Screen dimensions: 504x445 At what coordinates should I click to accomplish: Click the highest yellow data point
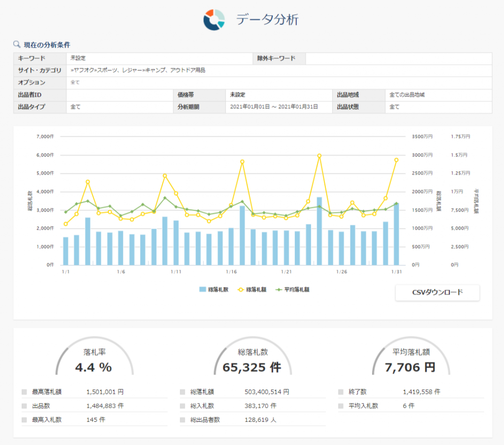click(319, 156)
